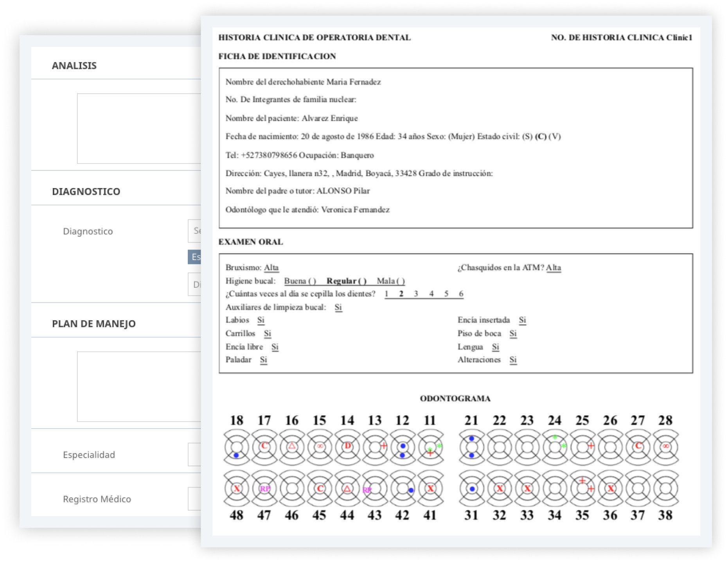Click the Alta value next to Bruxismo
Viewport: 728px width, 563px height.
point(271,267)
